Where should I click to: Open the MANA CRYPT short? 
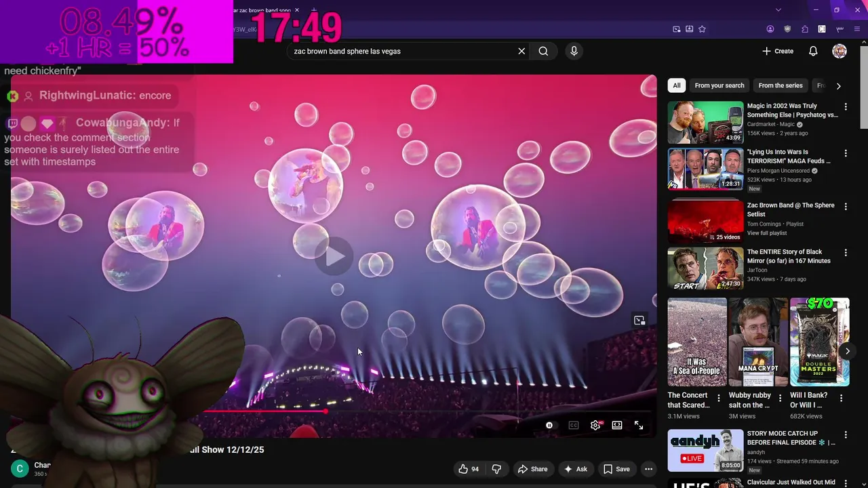[758, 342]
